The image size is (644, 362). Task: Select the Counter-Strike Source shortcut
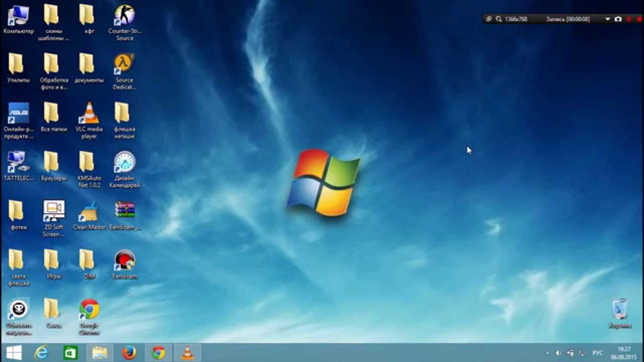[x=124, y=23]
